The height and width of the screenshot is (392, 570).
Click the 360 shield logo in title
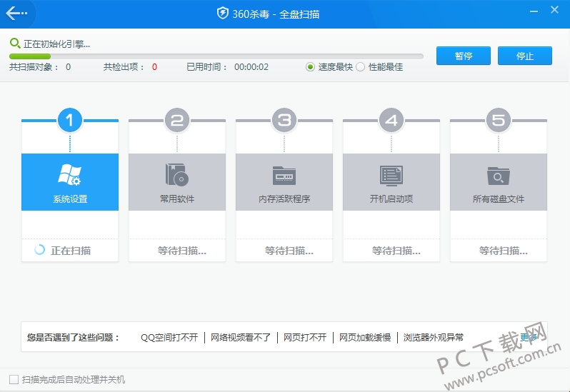pos(222,13)
